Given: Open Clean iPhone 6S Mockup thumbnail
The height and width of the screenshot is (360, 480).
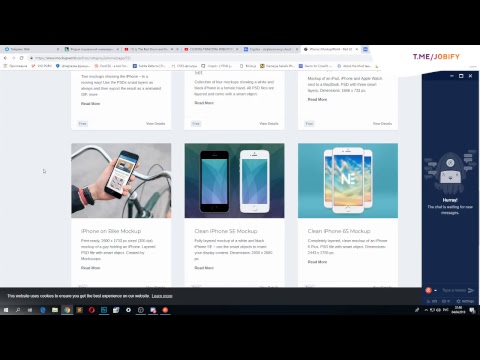Looking at the screenshot, I should click(x=348, y=181).
